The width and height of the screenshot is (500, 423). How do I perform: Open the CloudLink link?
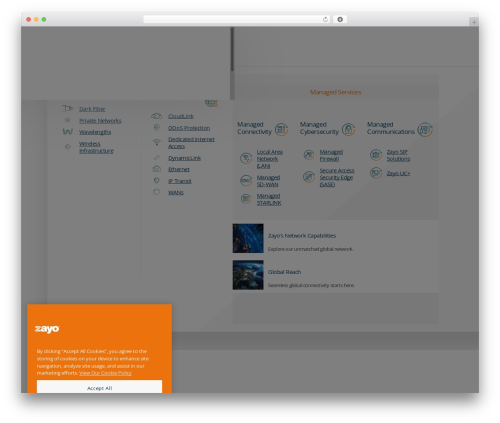coord(181,116)
